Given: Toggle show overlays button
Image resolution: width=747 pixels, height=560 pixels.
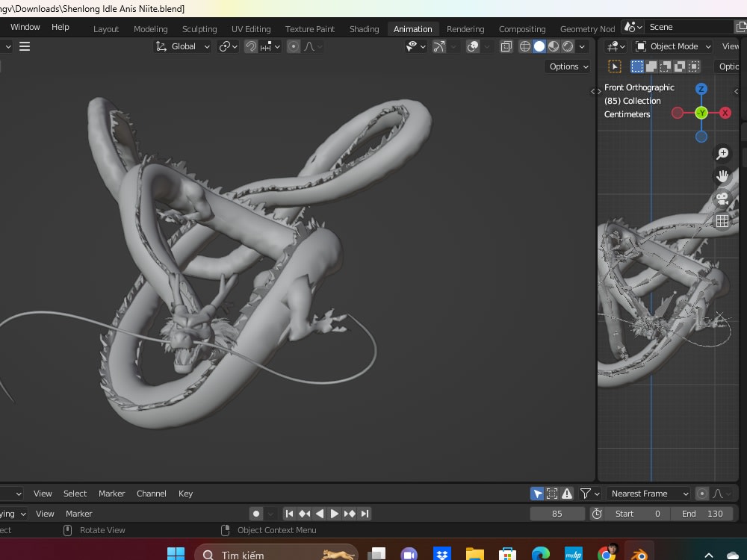Looking at the screenshot, I should click(x=473, y=46).
